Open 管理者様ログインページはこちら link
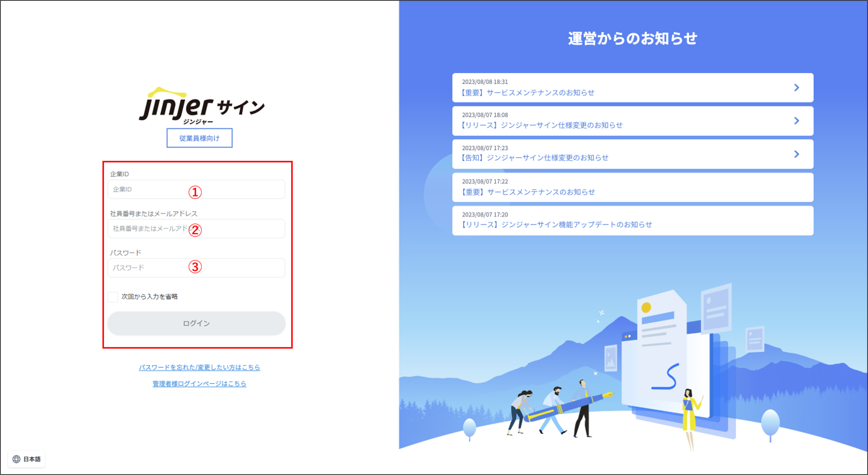 (199, 384)
